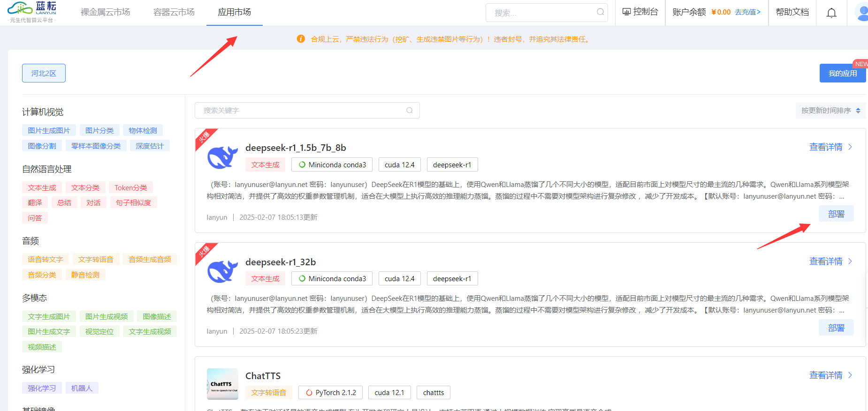Filter by 视频描述 tag
Viewport: 868px width, 411px height.
(x=42, y=347)
